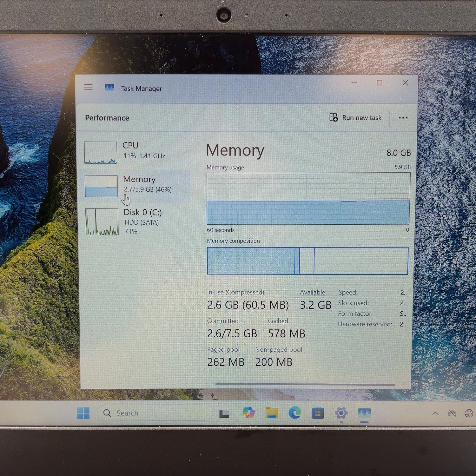Click the Task Manager taskbar icon

[x=364, y=413]
